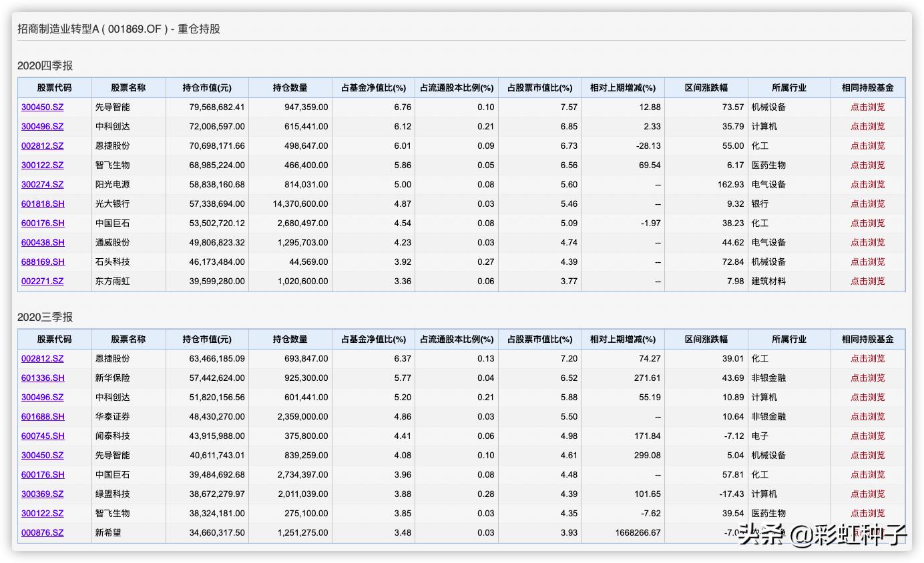Click the 相同持股基金 header in the 2020三季报 table
Screen dimensions: 924x563
868,339
